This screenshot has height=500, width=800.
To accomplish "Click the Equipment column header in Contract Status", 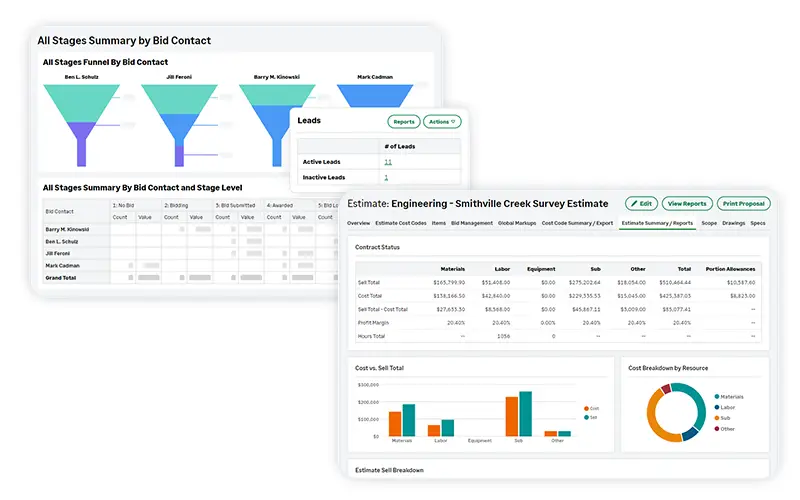I will pos(541,269).
